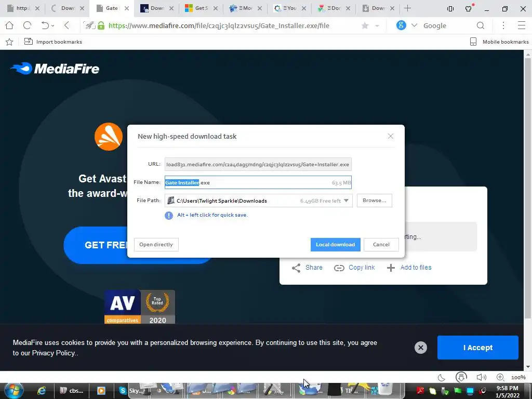Click Open directly button

pyautogui.click(x=156, y=245)
